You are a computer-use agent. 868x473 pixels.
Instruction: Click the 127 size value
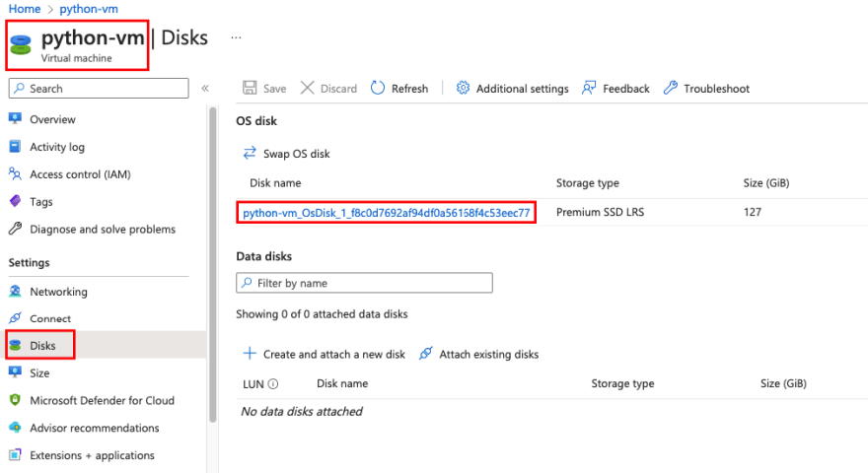coord(753,212)
